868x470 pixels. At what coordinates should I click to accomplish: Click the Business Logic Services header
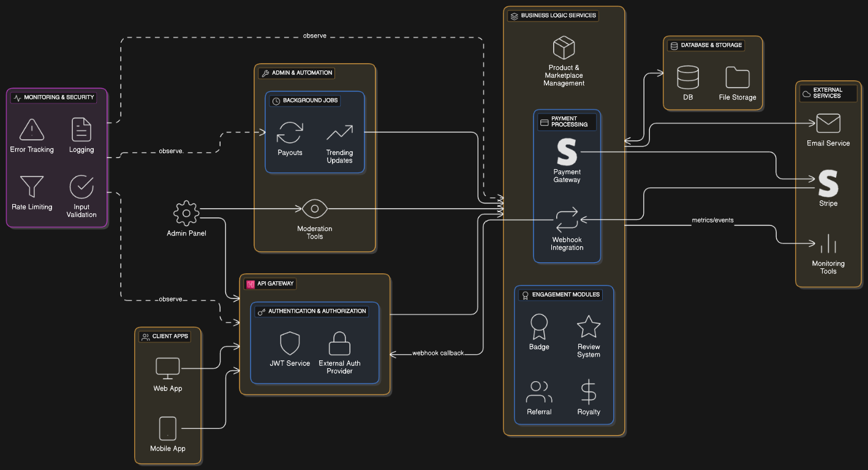point(553,15)
